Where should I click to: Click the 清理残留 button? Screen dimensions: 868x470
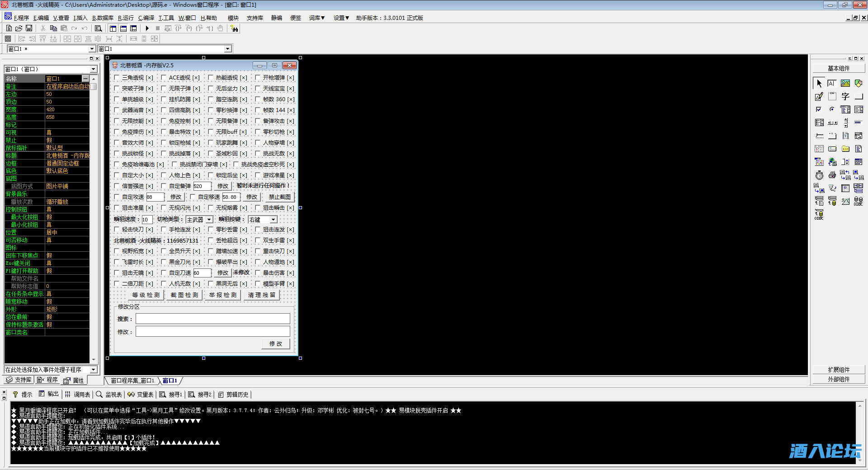[262, 295]
